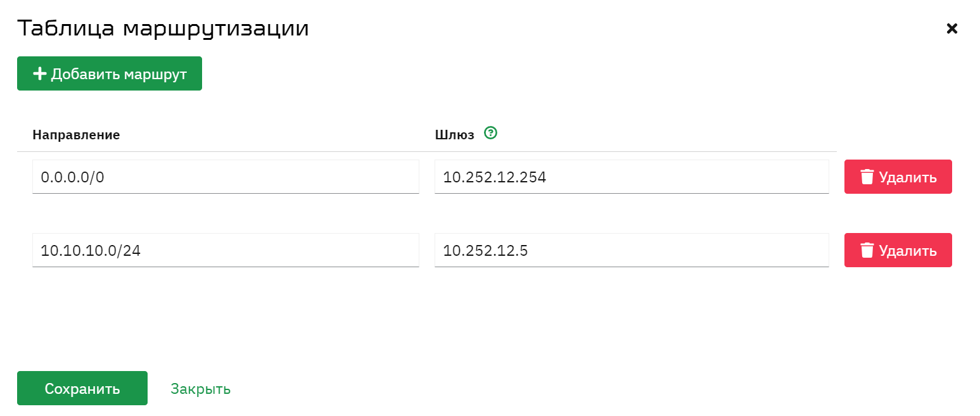Select the gateway field with 10.252.12.254
Screen dimensions: 980x416
(632, 177)
